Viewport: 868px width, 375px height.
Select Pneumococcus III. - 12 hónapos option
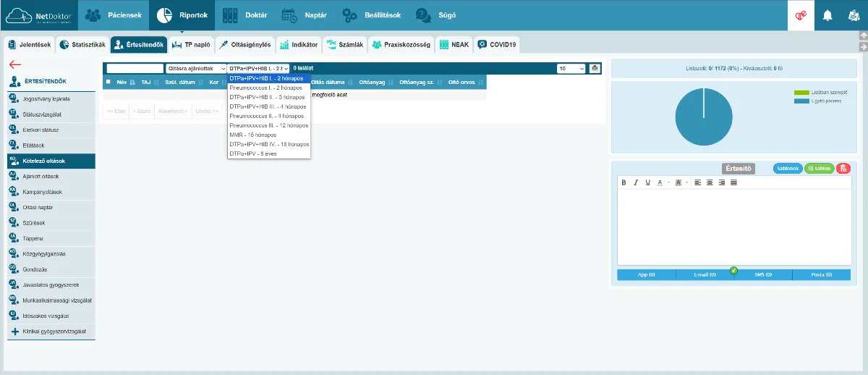point(269,125)
